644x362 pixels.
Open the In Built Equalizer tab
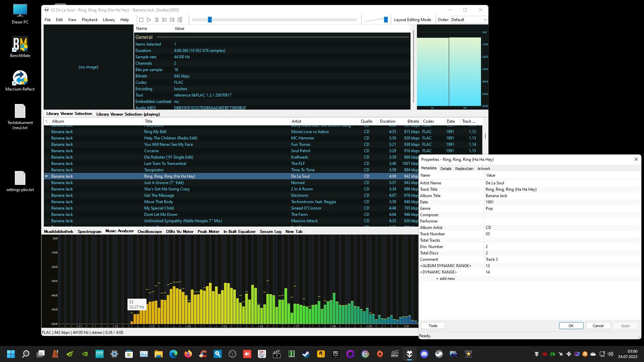pos(239,232)
